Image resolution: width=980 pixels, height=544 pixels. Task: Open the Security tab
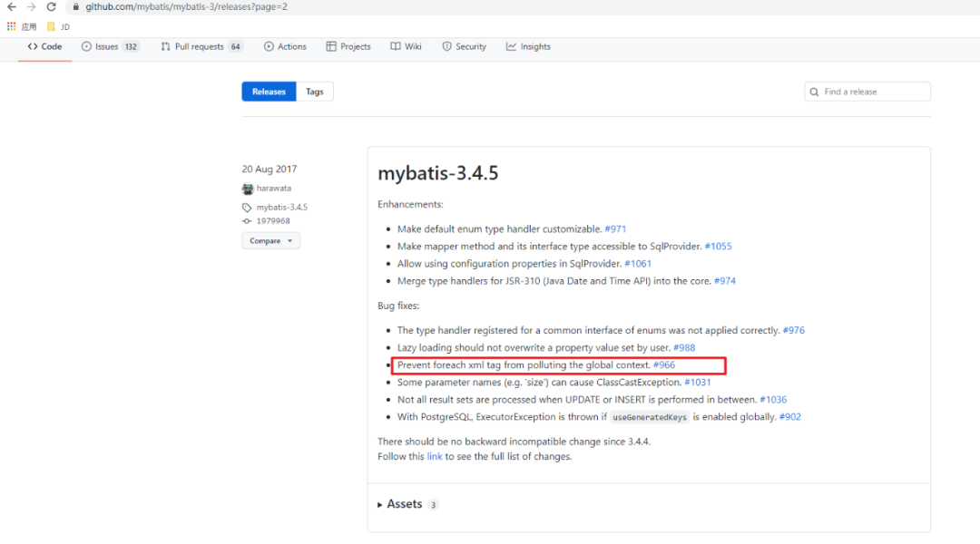pyautogui.click(x=465, y=47)
